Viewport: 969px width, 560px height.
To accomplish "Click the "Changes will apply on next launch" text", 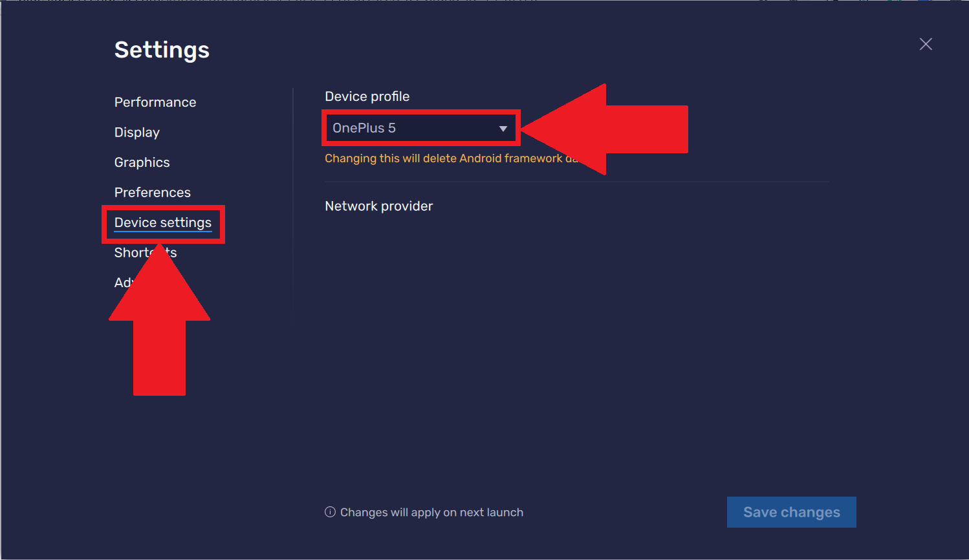I will click(432, 512).
